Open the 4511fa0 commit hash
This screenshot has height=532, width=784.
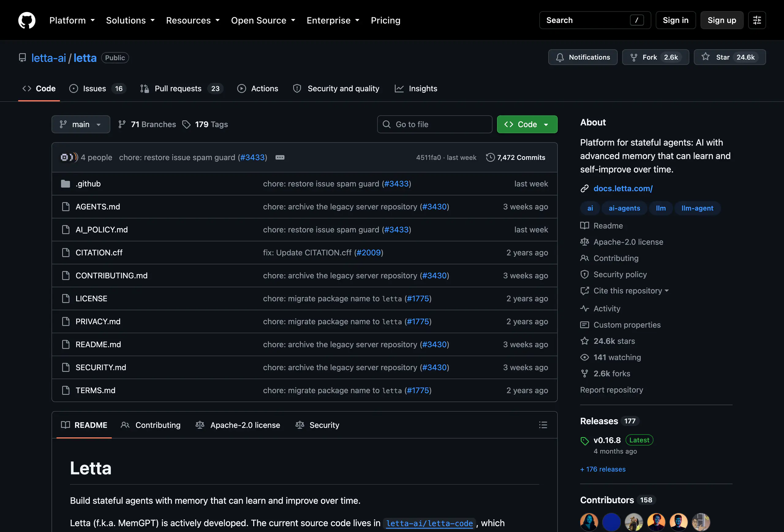[428, 157]
